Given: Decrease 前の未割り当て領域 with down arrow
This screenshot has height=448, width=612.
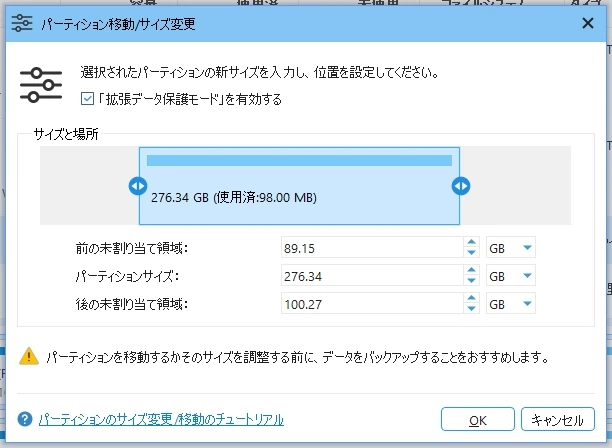Looking at the screenshot, I should pyautogui.click(x=471, y=252).
